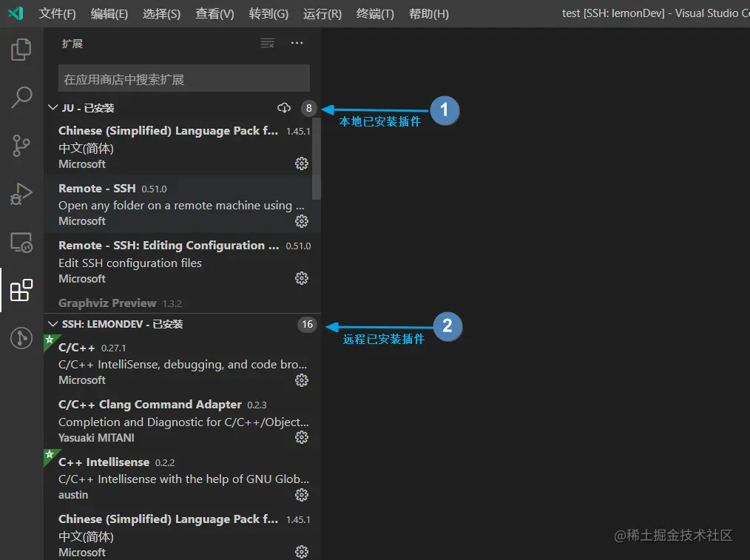Open Source Control view in activity bar
This screenshot has height=560, width=750.
coord(21,146)
